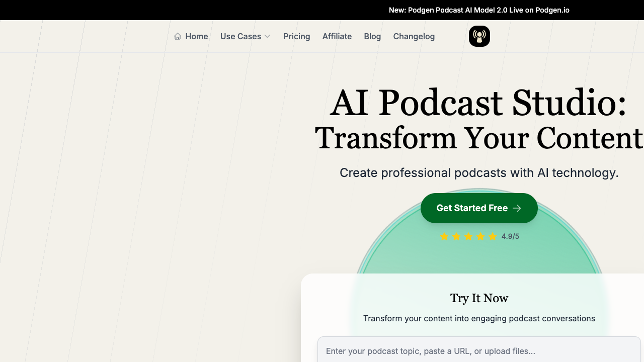
Task: Click the AI Podcast Studio headline
Action: click(x=479, y=103)
